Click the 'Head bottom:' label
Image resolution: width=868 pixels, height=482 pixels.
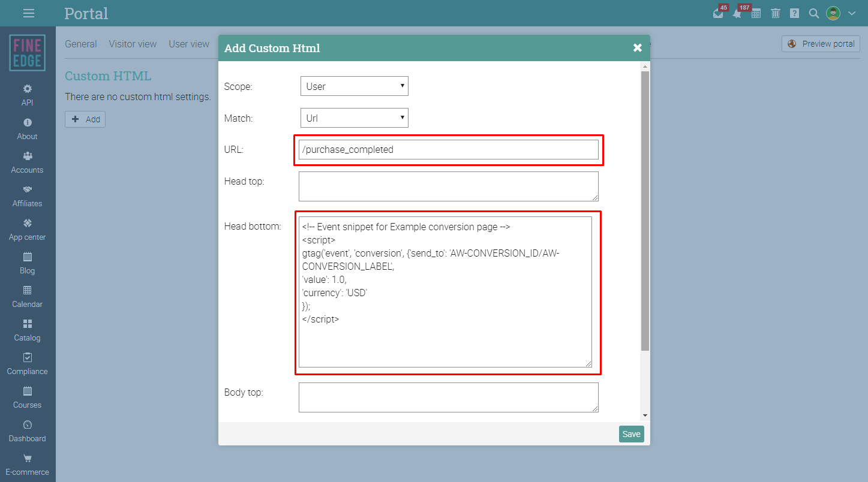[x=253, y=227]
